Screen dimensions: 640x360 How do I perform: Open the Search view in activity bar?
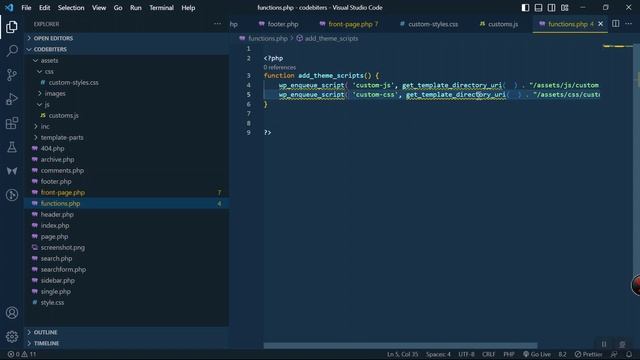coord(12,51)
